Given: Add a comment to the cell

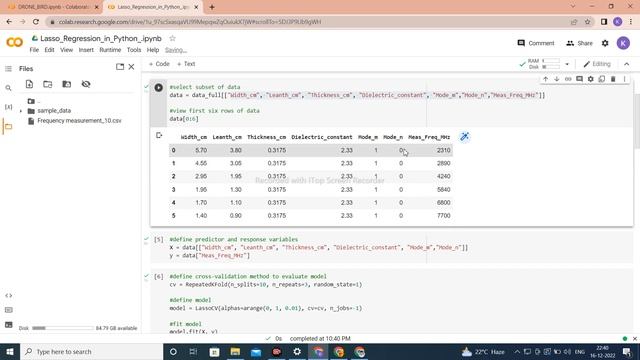Looking at the screenshot, I should tap(579, 79).
